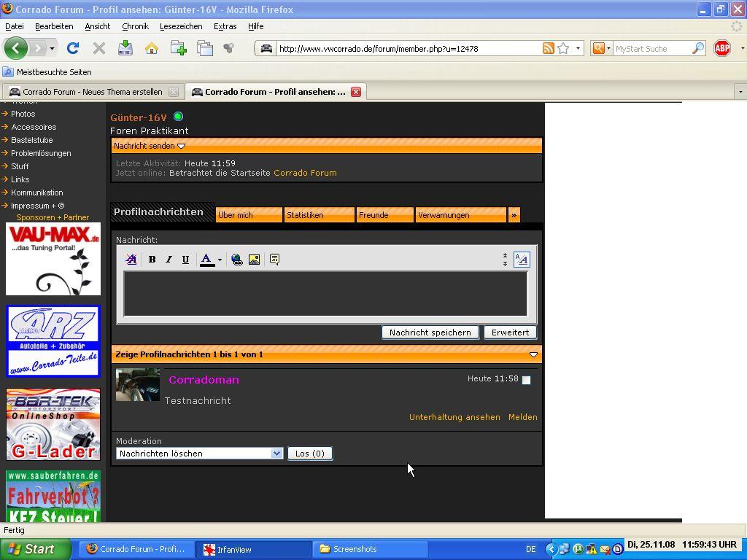Open the Lesezeichen menu
Viewport: 747px width, 560px height.
click(x=181, y=26)
